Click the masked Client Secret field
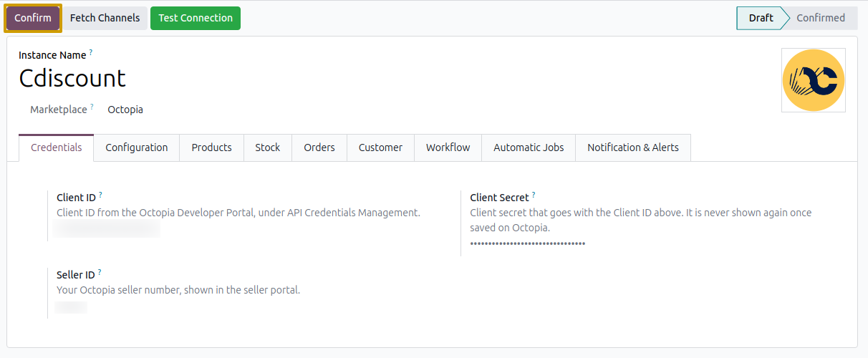 (x=528, y=243)
